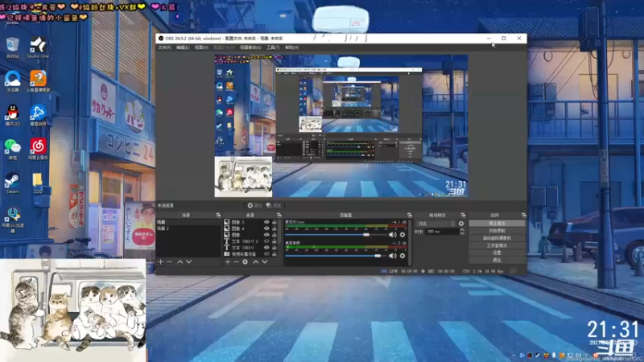Move the selected scene up
This screenshot has width=644, height=362.
tap(180, 262)
